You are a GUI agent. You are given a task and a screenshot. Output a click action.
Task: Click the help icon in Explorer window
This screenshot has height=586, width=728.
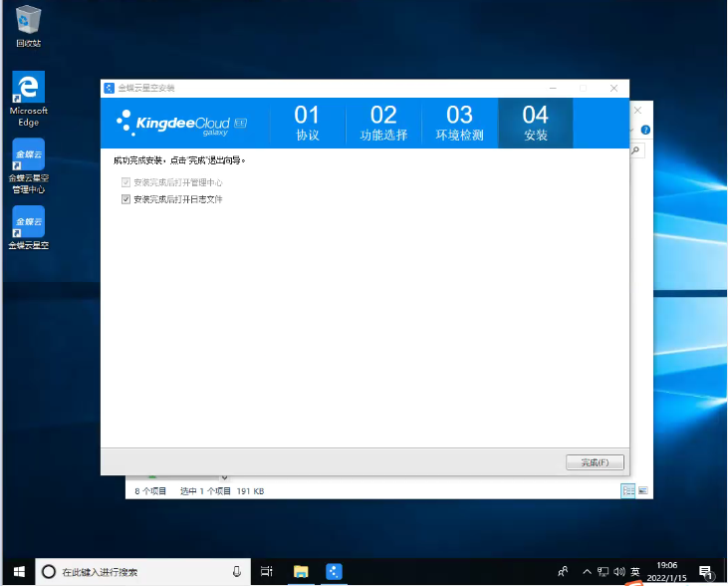[x=645, y=130]
